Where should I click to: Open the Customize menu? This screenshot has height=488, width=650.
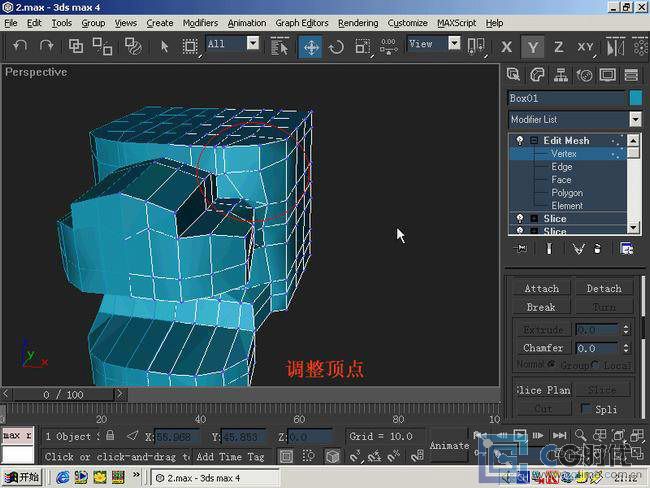[407, 23]
